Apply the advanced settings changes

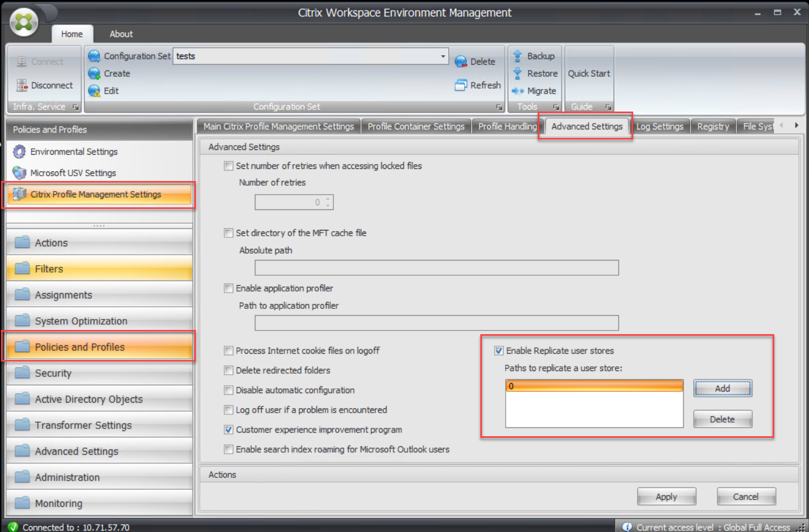[x=667, y=497]
